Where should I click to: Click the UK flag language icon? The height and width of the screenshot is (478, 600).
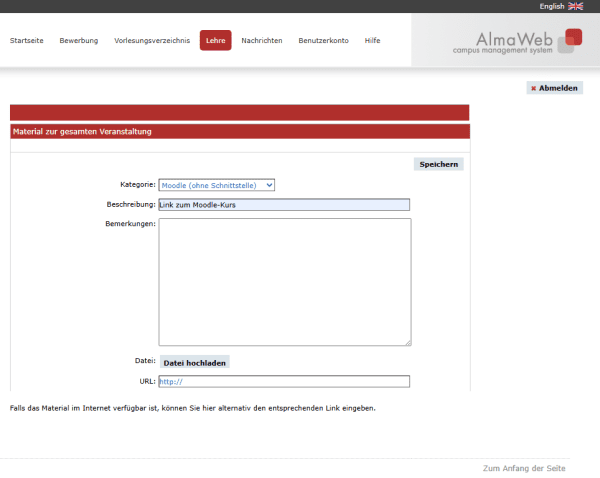[x=576, y=6]
